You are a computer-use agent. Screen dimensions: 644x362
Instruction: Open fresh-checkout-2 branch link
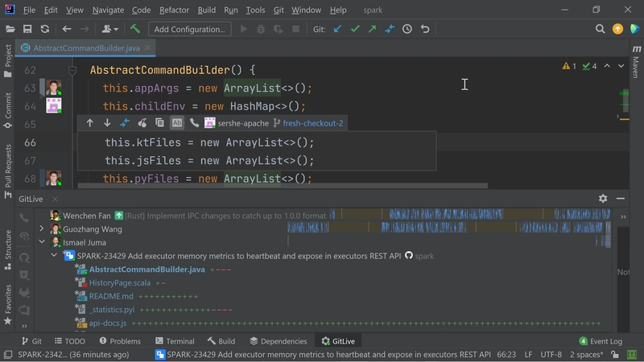[312, 123]
